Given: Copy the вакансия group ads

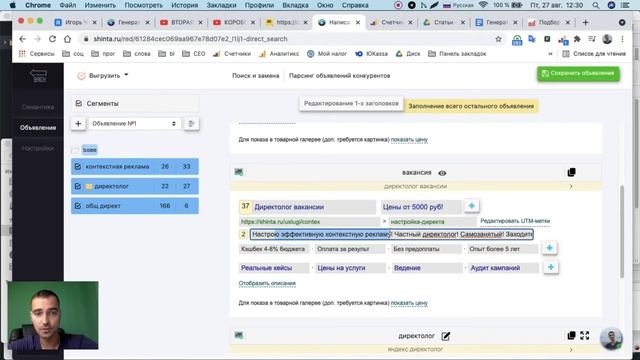Looking at the screenshot, I should [x=571, y=172].
